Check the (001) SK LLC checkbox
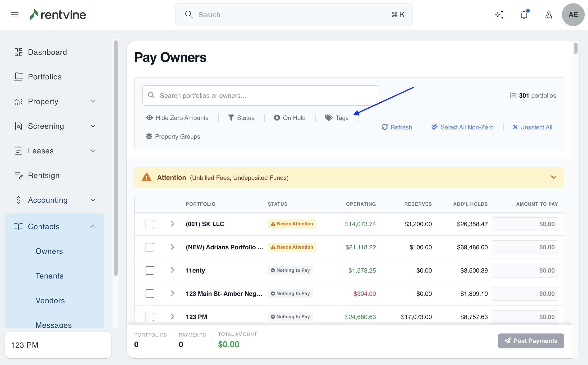The height and width of the screenshot is (365, 588). point(150,224)
